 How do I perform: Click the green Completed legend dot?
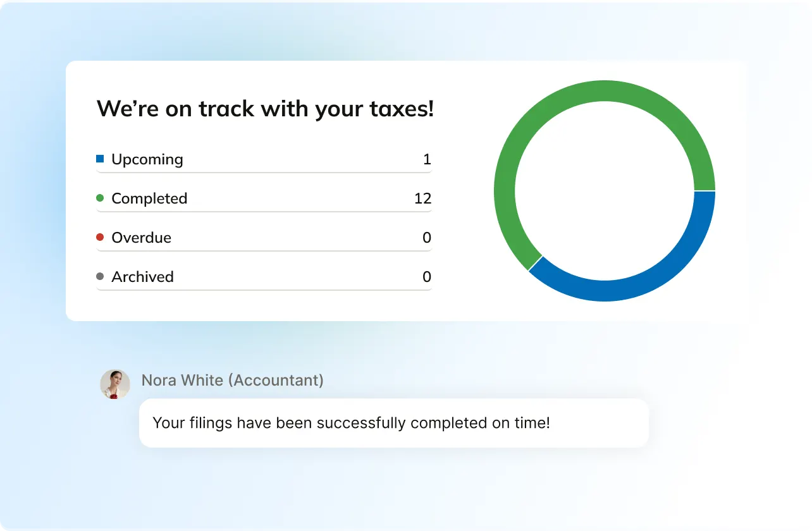tap(100, 198)
